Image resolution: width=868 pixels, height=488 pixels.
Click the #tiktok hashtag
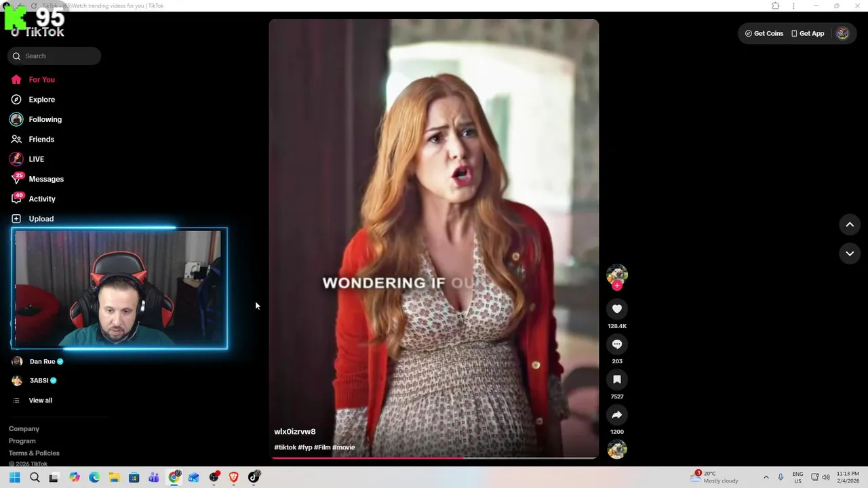click(x=285, y=447)
